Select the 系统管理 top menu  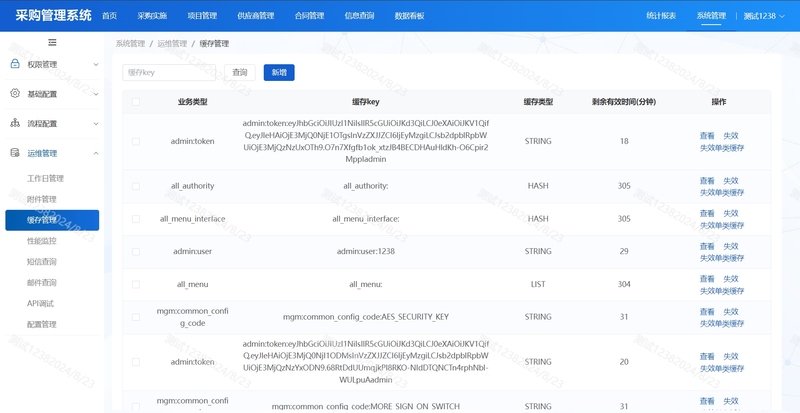tap(711, 16)
